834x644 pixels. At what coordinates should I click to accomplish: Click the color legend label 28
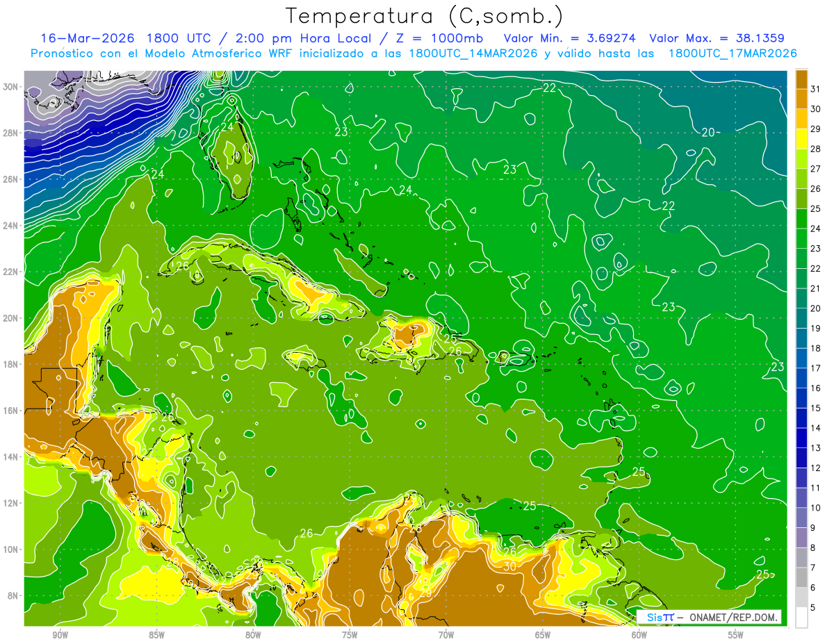[x=815, y=149]
